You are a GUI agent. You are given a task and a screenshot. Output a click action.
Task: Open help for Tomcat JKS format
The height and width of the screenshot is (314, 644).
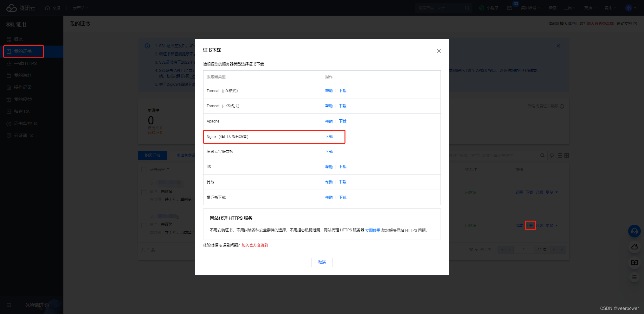point(329,106)
